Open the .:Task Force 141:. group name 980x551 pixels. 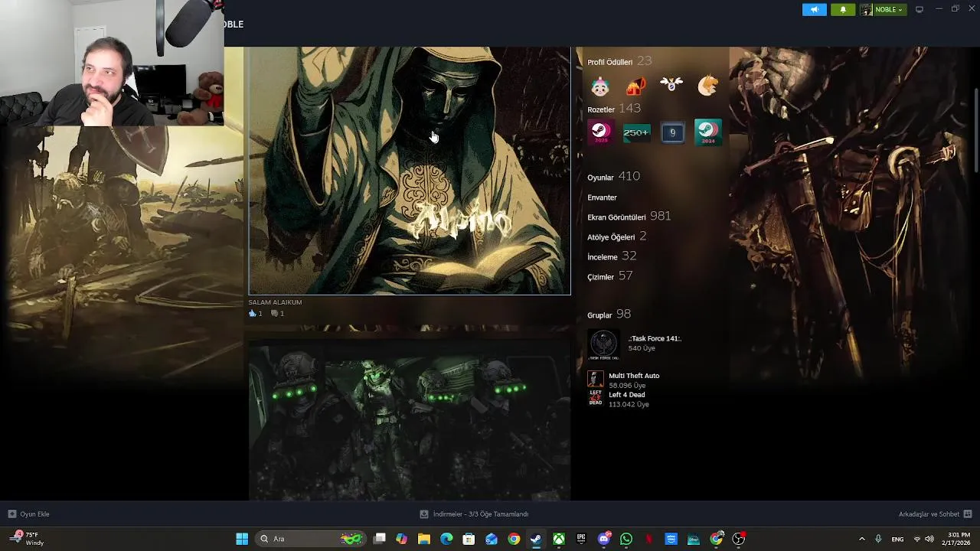655,338
